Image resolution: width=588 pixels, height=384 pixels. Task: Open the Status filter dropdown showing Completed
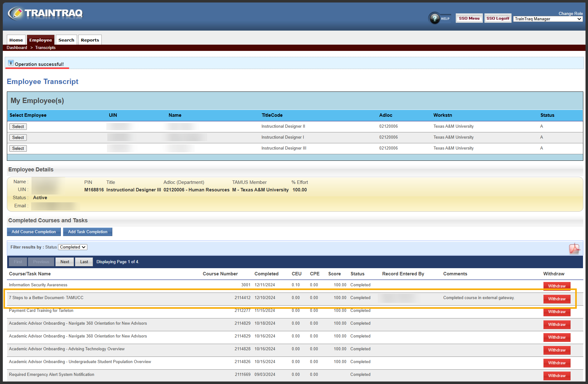tap(72, 247)
